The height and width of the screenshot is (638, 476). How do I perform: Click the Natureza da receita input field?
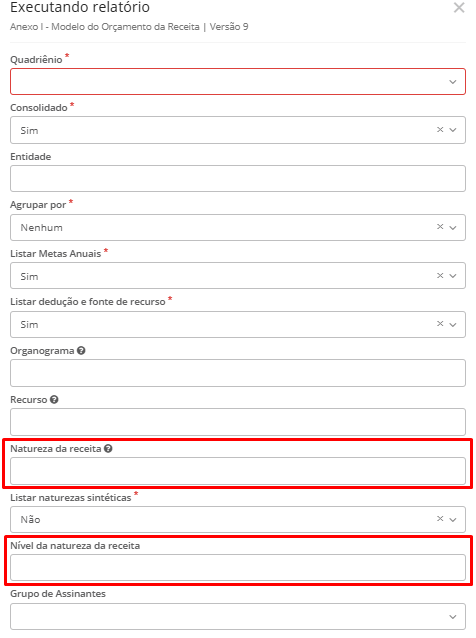[x=238, y=471]
